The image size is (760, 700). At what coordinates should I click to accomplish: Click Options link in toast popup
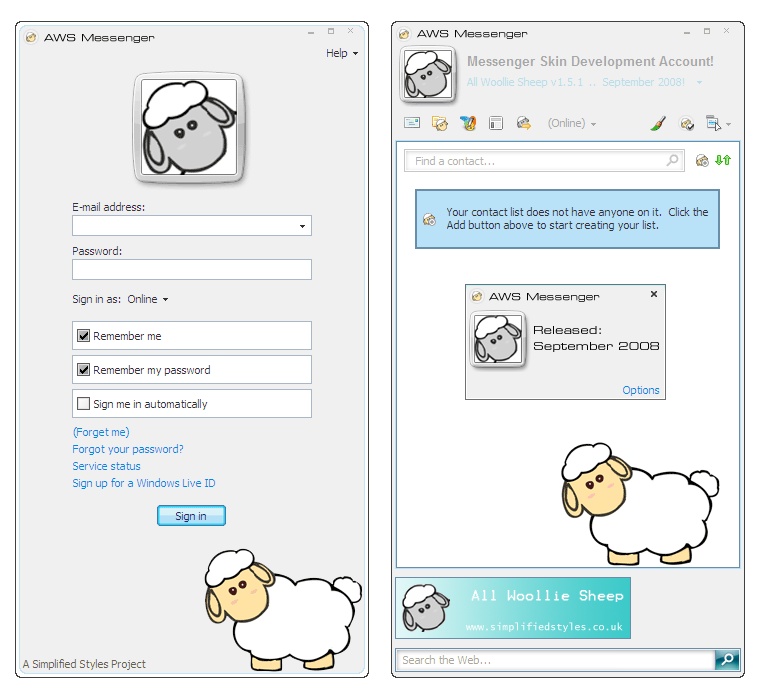[641, 390]
